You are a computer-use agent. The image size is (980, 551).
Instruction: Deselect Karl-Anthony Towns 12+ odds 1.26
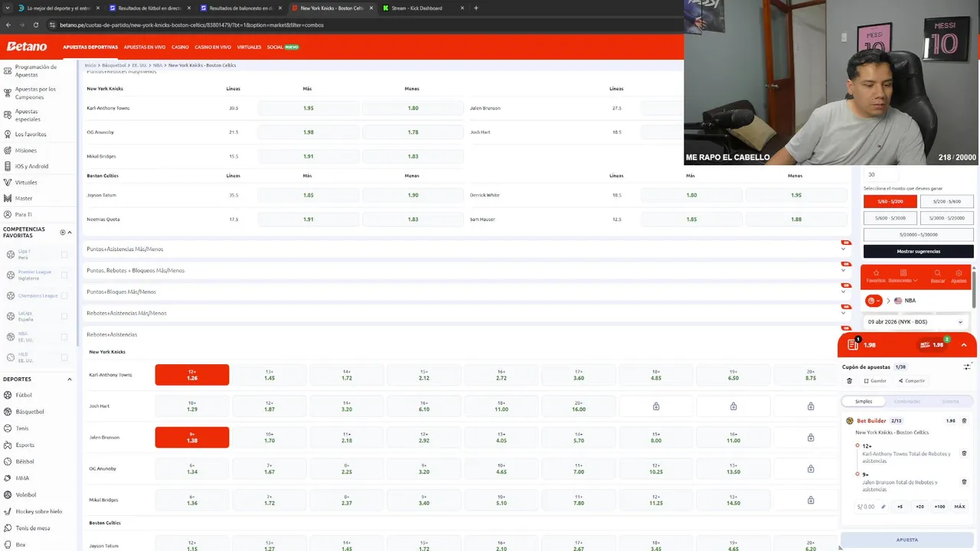[192, 375]
